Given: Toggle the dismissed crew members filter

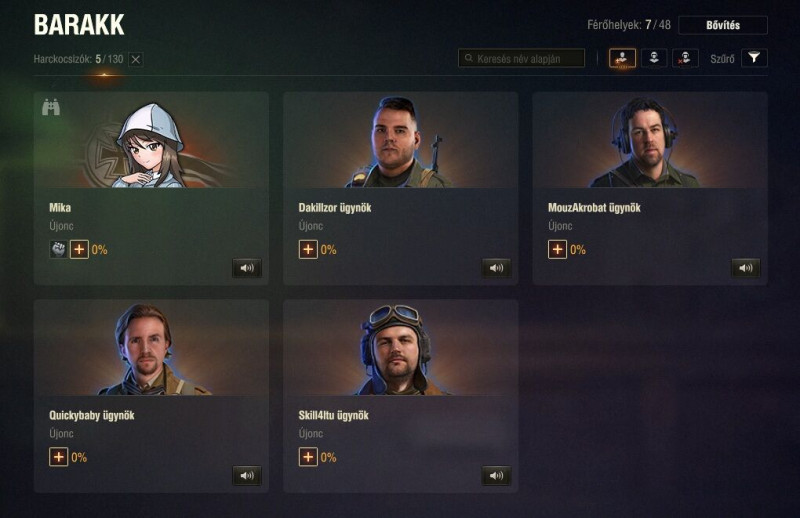Looking at the screenshot, I should click(x=685, y=58).
